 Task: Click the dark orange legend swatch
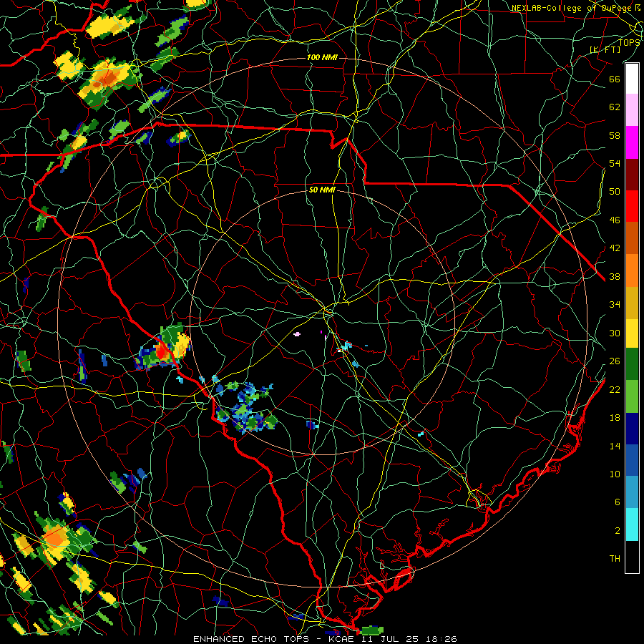pos(632,238)
